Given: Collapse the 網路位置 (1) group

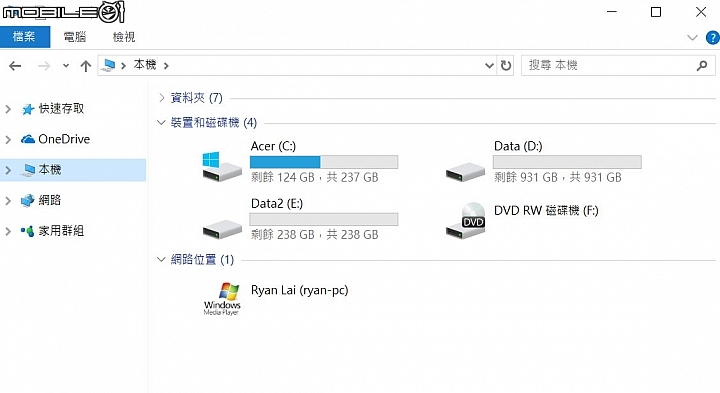Looking at the screenshot, I should (x=161, y=259).
